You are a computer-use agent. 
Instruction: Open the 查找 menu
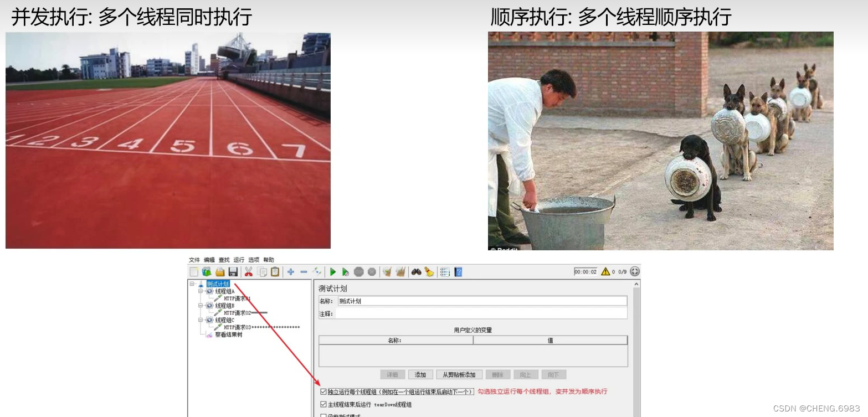(x=224, y=260)
